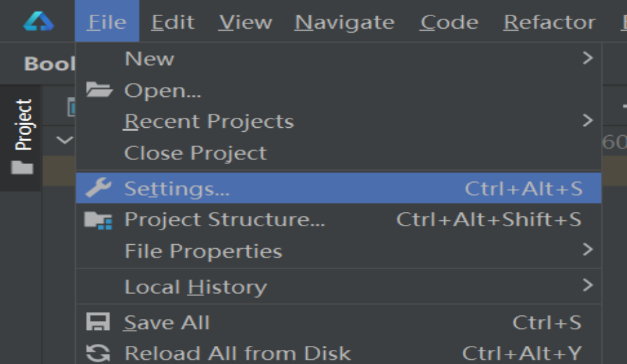
Task: Expand the New submenu arrow
Action: pos(587,58)
